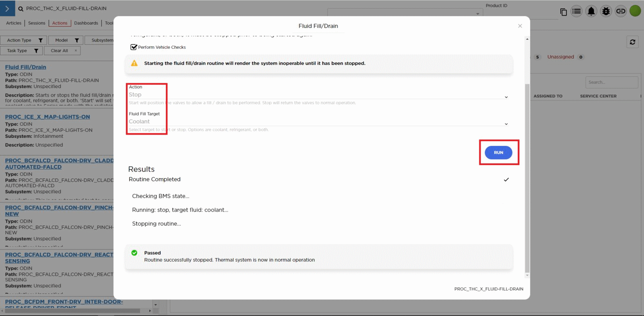Toggle the Perform Vehicle Checks checkbox
This screenshot has width=644, height=316.
click(134, 47)
